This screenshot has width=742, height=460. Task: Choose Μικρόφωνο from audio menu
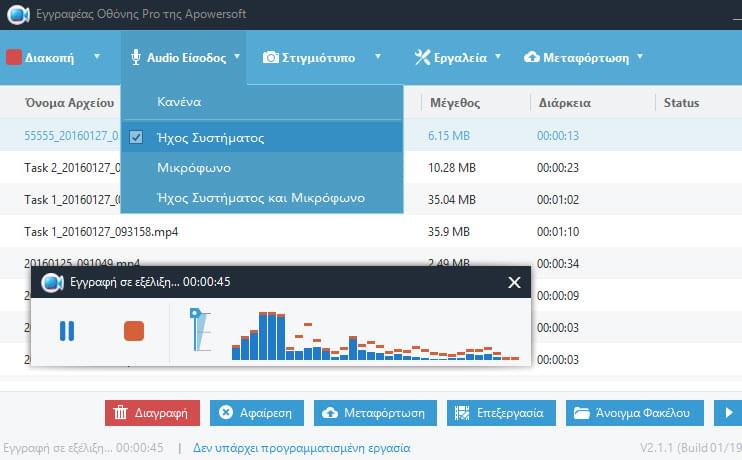tap(194, 168)
